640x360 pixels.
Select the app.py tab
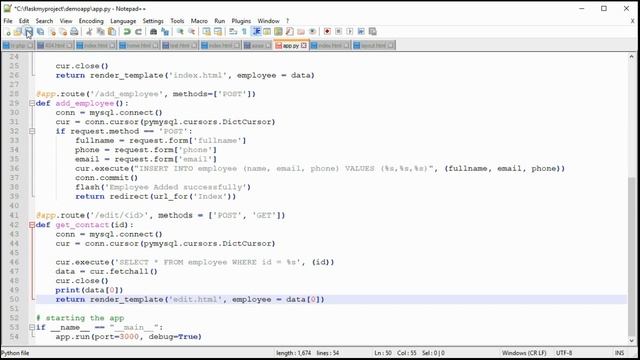pyautogui.click(x=291, y=46)
